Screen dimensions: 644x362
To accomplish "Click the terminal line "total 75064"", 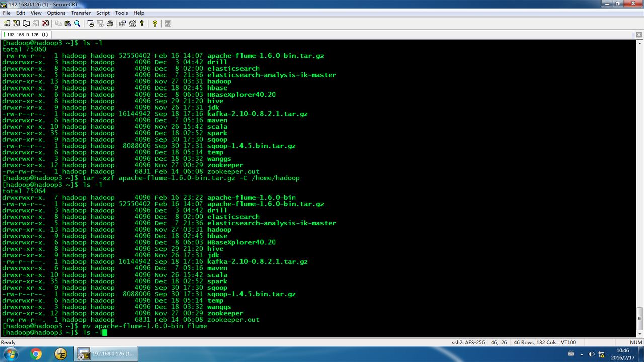I will 24,191.
